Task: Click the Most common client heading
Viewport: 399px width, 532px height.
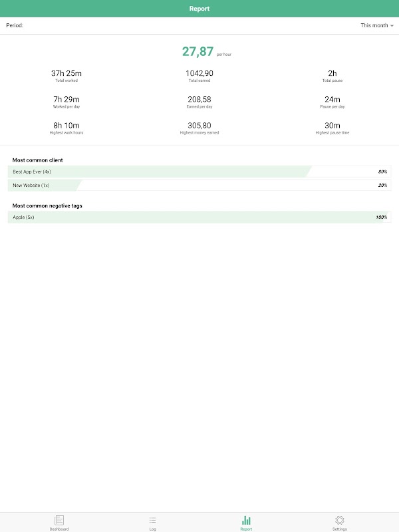Action: [38, 160]
